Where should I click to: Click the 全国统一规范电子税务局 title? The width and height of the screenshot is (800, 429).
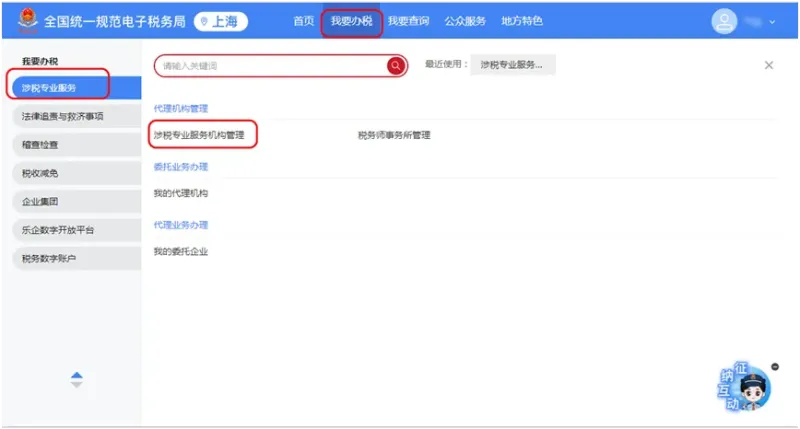click(x=114, y=21)
